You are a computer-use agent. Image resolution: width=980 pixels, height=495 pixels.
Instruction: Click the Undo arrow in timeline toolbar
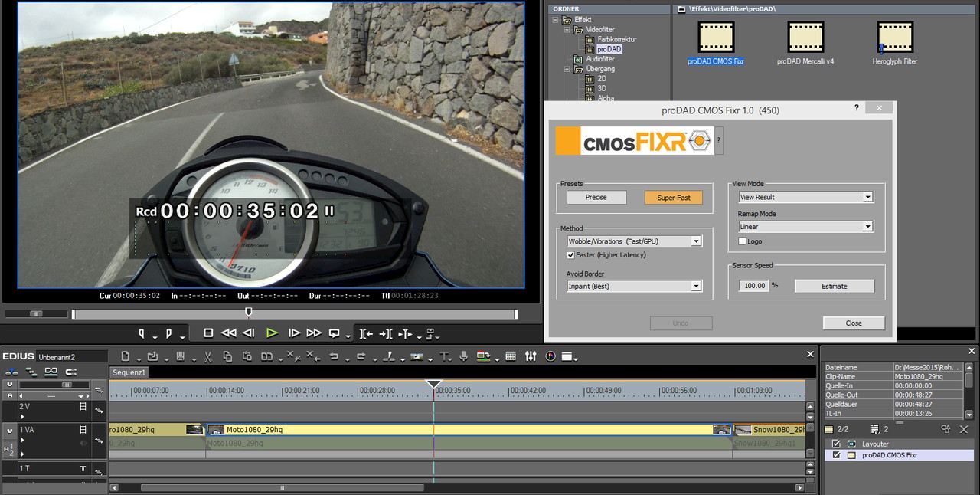tap(334, 356)
